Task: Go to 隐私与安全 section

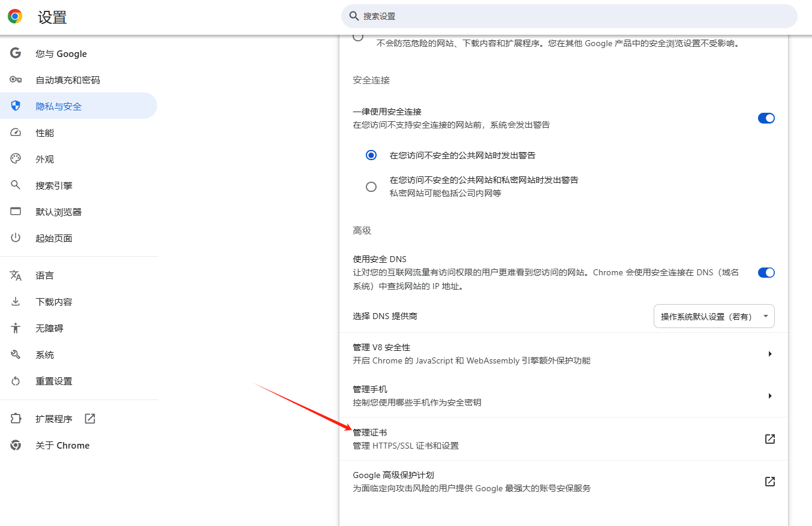Action: coord(79,106)
